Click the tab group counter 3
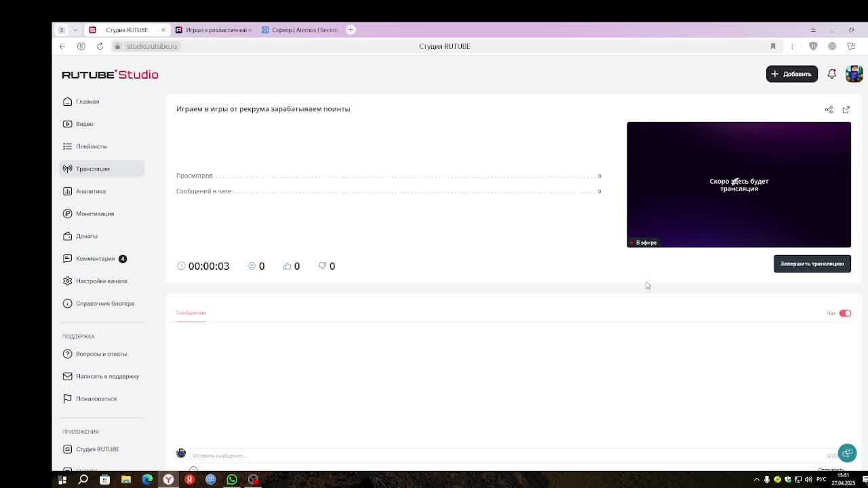 coord(61,30)
